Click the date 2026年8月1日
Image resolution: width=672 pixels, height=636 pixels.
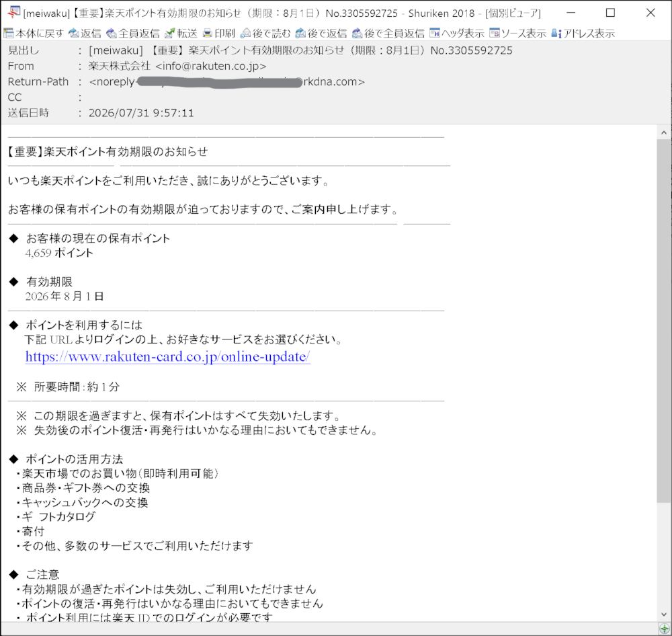65,296
